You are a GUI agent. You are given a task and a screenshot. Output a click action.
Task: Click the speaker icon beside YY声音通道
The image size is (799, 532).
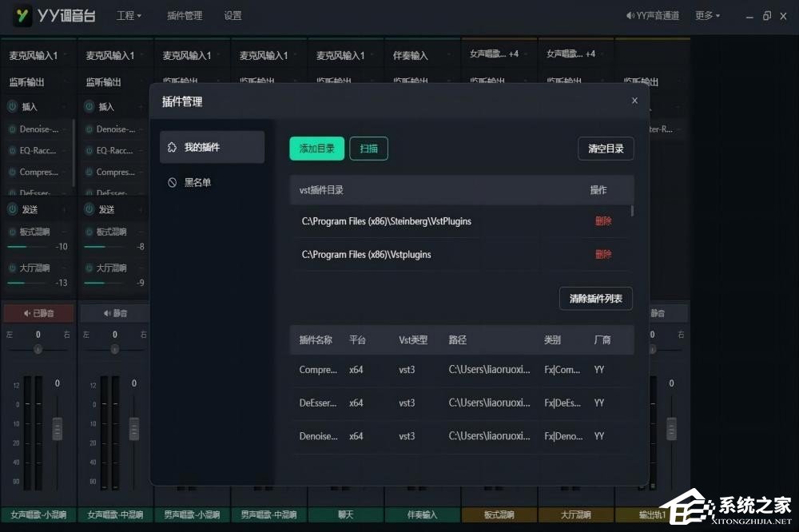[x=630, y=16]
